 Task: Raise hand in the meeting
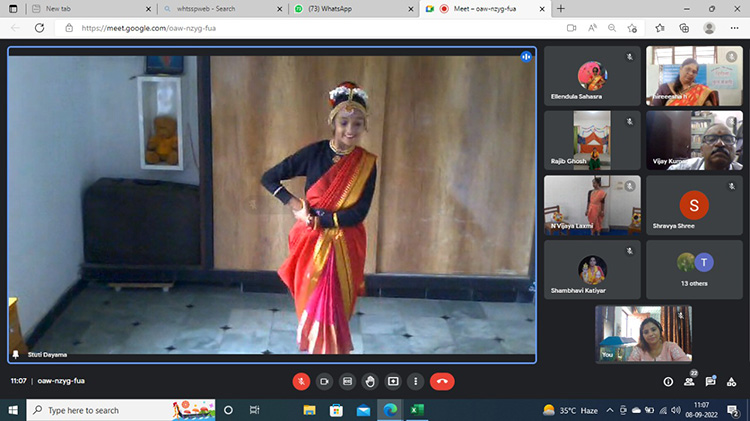[370, 381]
